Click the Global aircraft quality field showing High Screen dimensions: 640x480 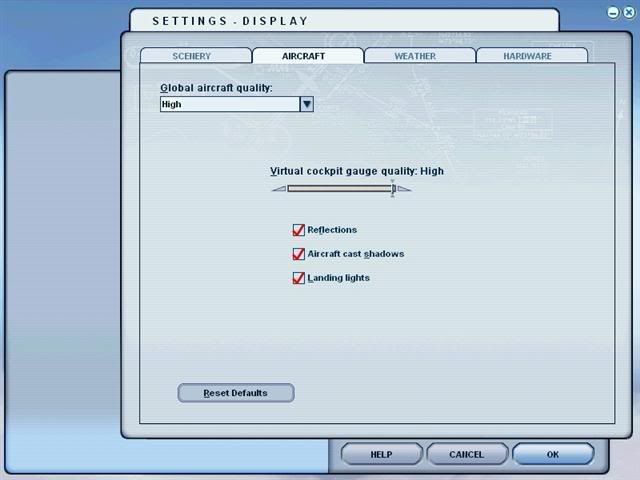(x=230, y=104)
